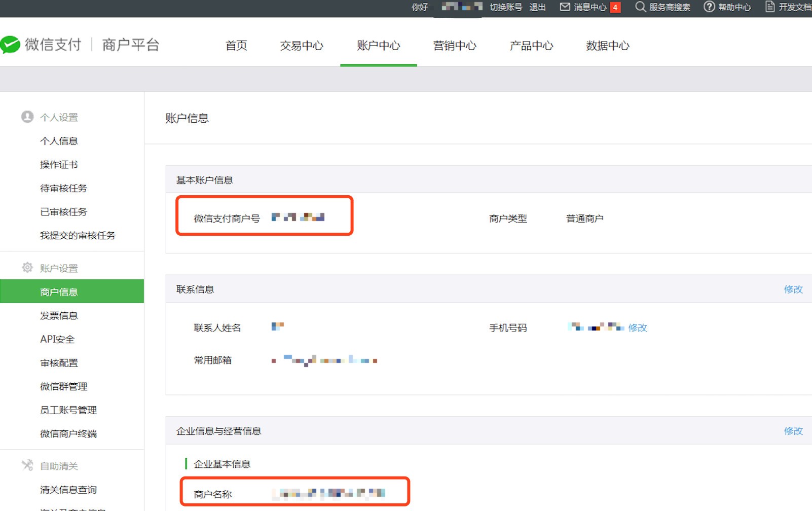
Task: Open the 数据中心 tab
Action: [x=608, y=46]
